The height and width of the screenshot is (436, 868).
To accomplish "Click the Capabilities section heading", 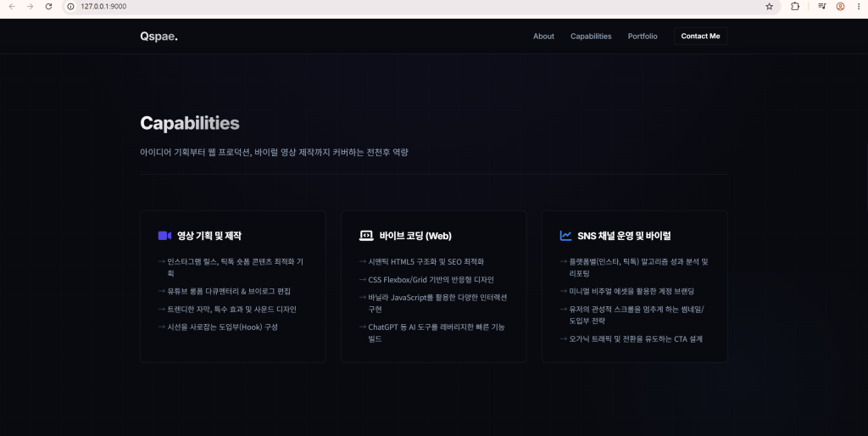I will [x=190, y=123].
